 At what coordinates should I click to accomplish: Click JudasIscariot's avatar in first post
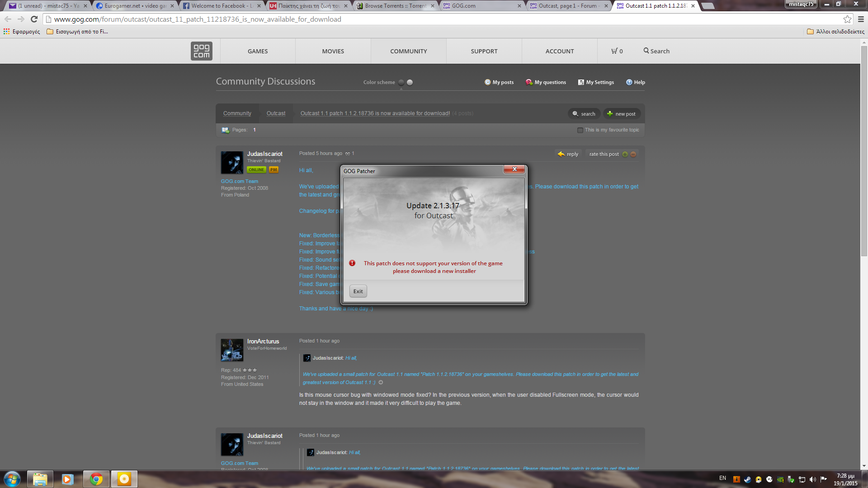click(232, 163)
